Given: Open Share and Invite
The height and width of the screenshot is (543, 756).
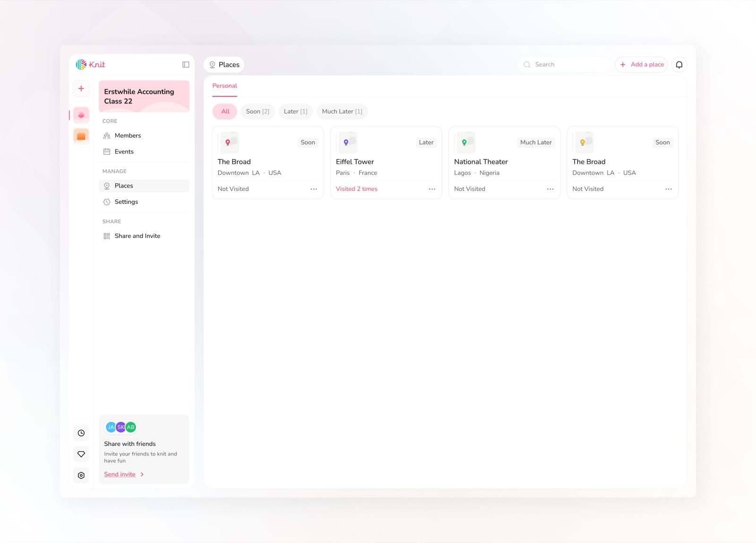Looking at the screenshot, I should pyautogui.click(x=144, y=236).
